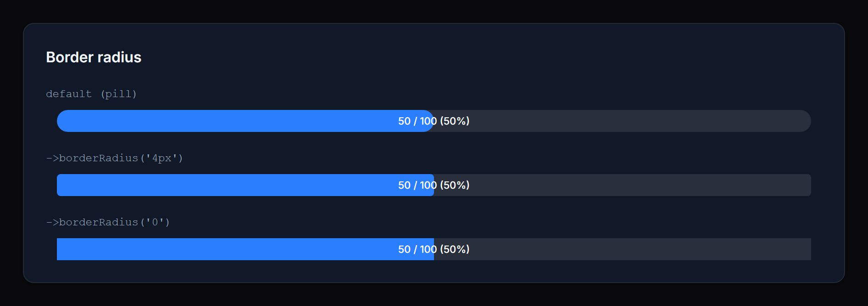Click the rounded left cap of the pill bar
Image resolution: width=868 pixels, height=306 pixels.
click(x=63, y=121)
